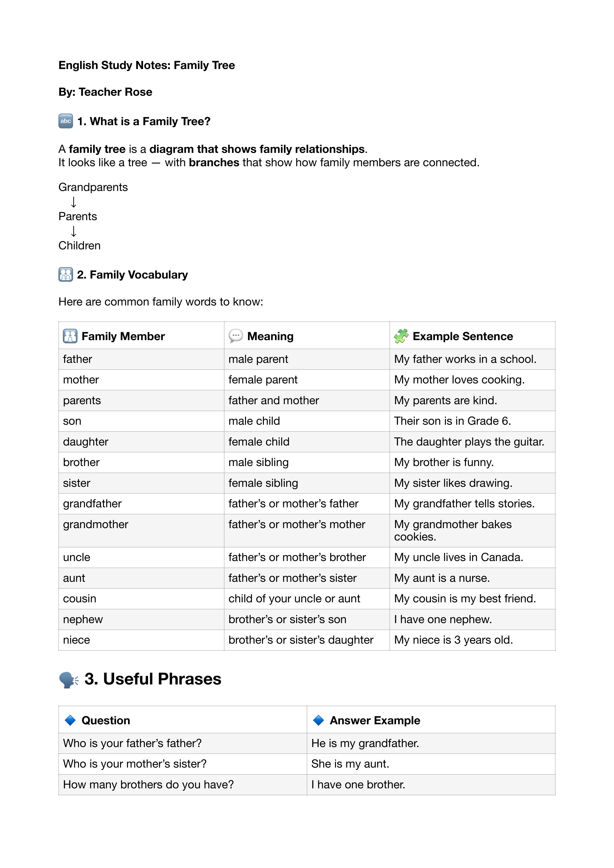Click the Children label in the tree diagram
Image resolution: width=614 pixels, height=868 pixels.
pyautogui.click(x=79, y=246)
